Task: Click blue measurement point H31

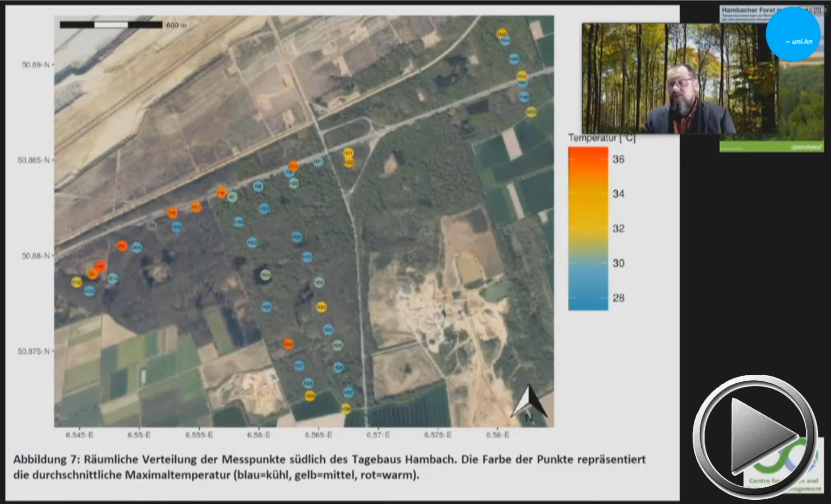Action: (307, 257)
